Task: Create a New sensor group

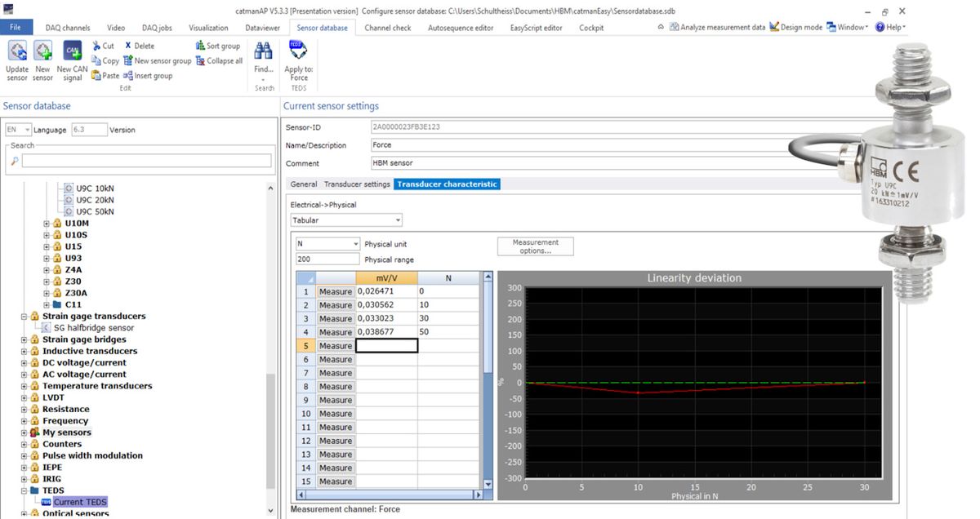Action: tap(158, 60)
